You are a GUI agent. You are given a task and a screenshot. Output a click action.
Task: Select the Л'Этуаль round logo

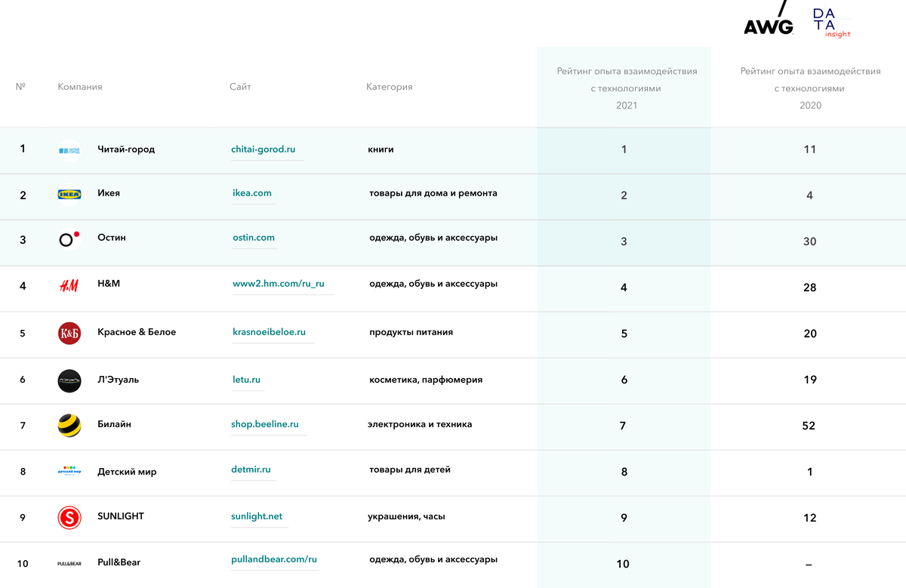[69, 380]
